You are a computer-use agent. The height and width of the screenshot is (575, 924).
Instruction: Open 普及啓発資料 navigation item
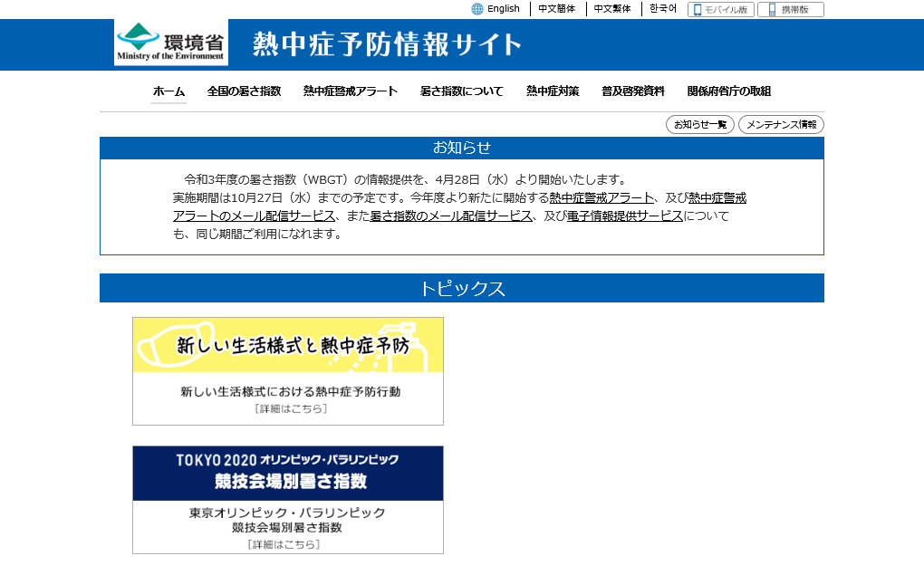(x=633, y=91)
